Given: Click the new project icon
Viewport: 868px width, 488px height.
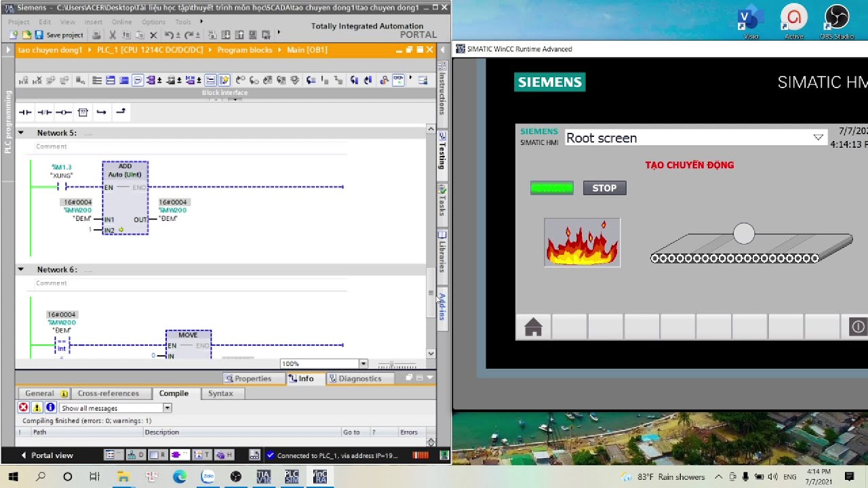Looking at the screenshot, I should coord(14,35).
